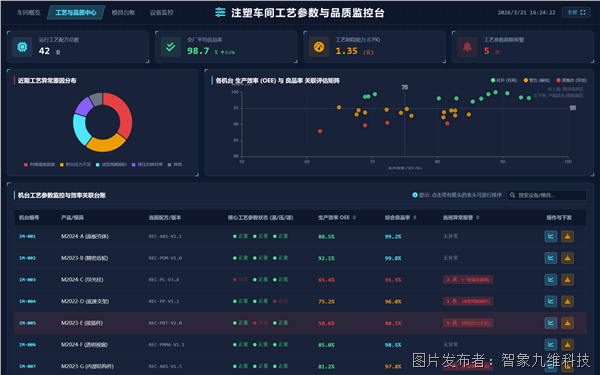The image size is (600, 375).
Task: Toggle the green 优异 series in the scatter legend
Action: click(x=504, y=80)
